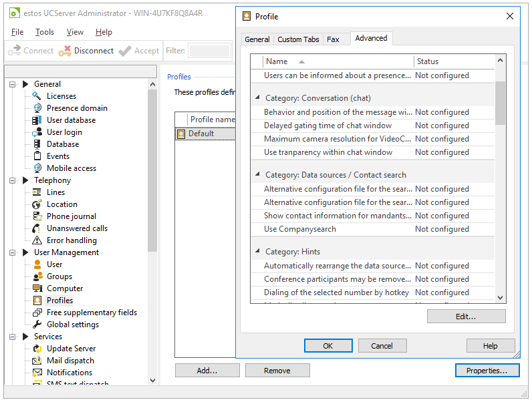Click the Disconnect toolbar button
The width and height of the screenshot is (532, 402).
(86, 51)
